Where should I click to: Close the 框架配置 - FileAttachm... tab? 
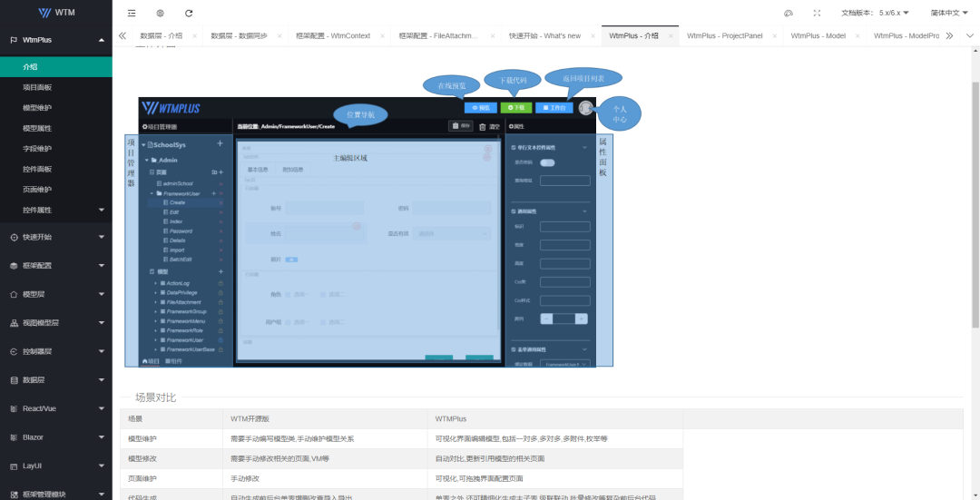[492, 36]
